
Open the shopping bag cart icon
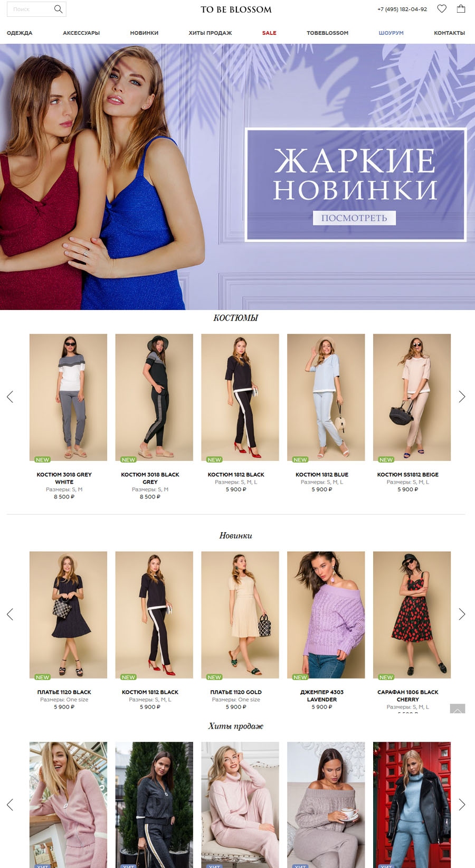pos(461,8)
